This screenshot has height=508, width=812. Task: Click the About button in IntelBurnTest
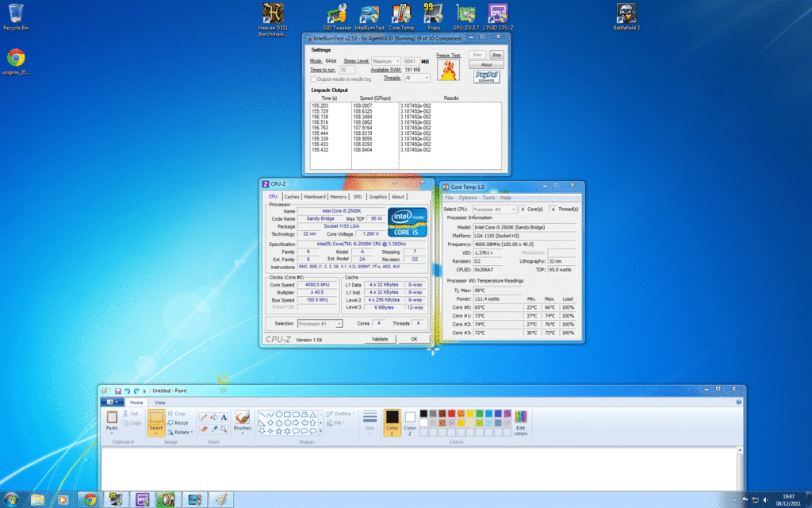click(486, 65)
